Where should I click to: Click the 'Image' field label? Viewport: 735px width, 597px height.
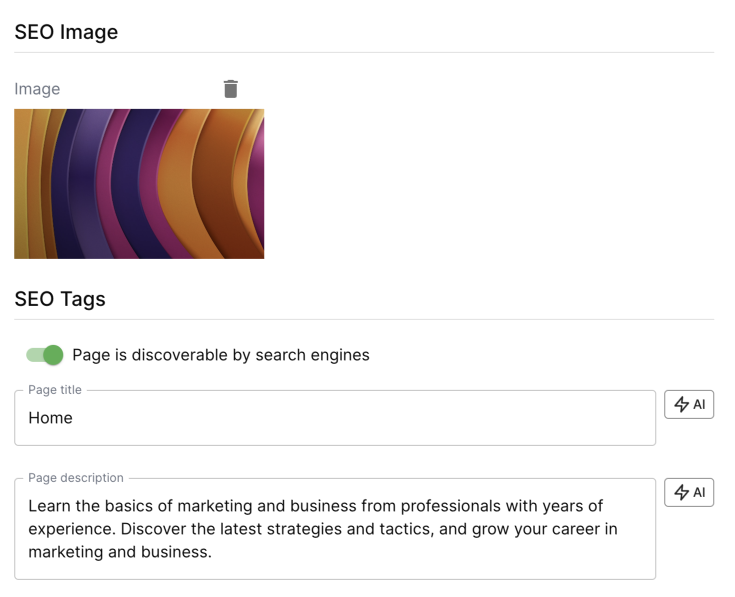(x=37, y=89)
